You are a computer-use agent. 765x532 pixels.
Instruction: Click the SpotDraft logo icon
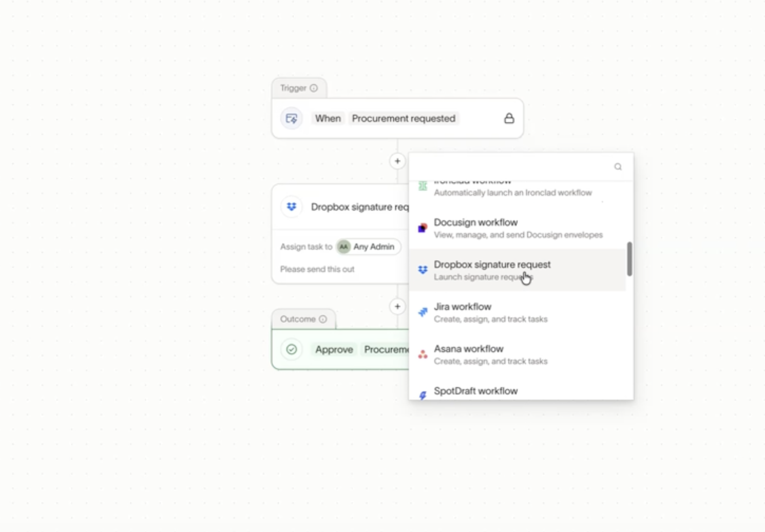(423, 395)
